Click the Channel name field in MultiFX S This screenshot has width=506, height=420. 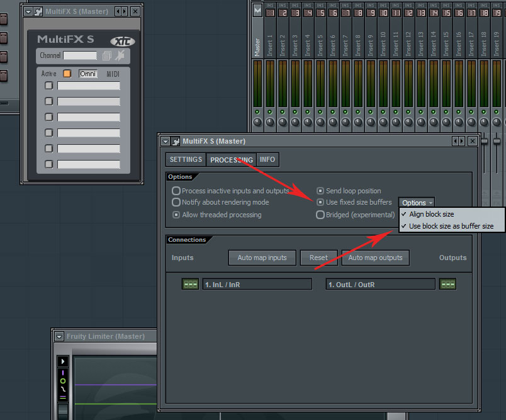(80, 55)
